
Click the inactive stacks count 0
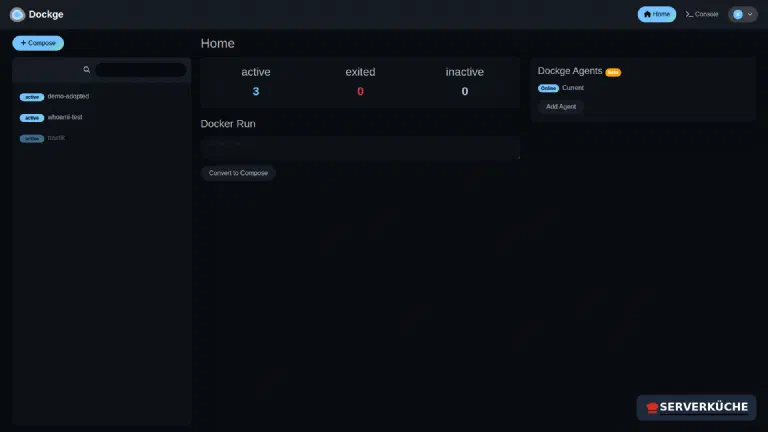click(465, 92)
